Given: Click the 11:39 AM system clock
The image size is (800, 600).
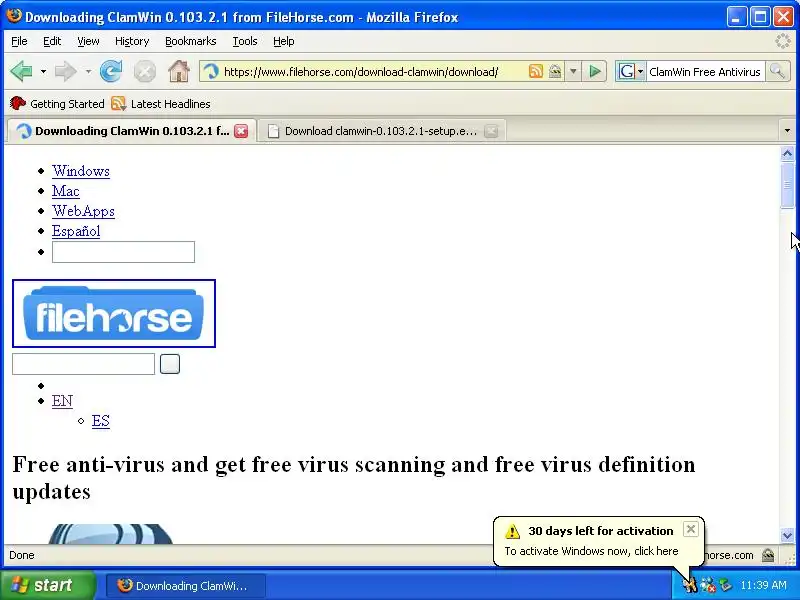Looking at the screenshot, I should (763, 585).
